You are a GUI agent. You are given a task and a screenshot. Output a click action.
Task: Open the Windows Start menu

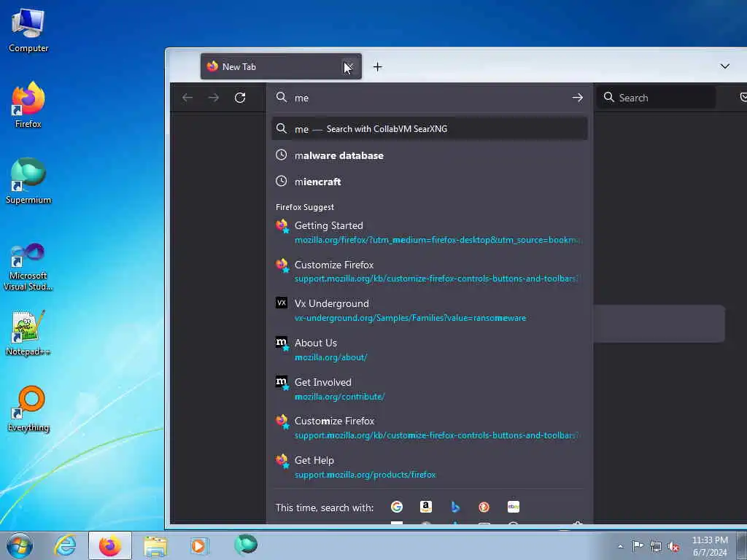(x=20, y=545)
